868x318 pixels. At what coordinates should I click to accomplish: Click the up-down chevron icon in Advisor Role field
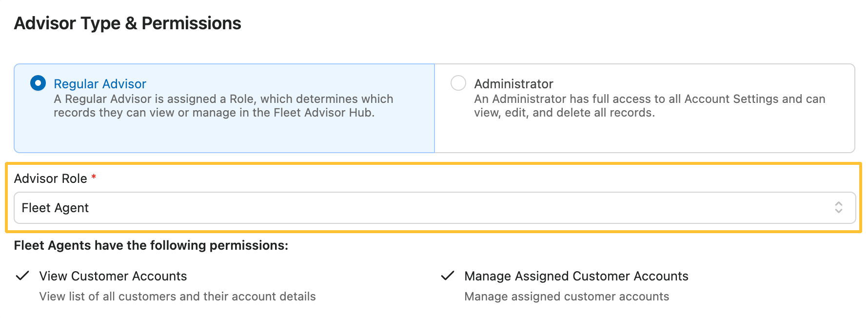coord(838,208)
